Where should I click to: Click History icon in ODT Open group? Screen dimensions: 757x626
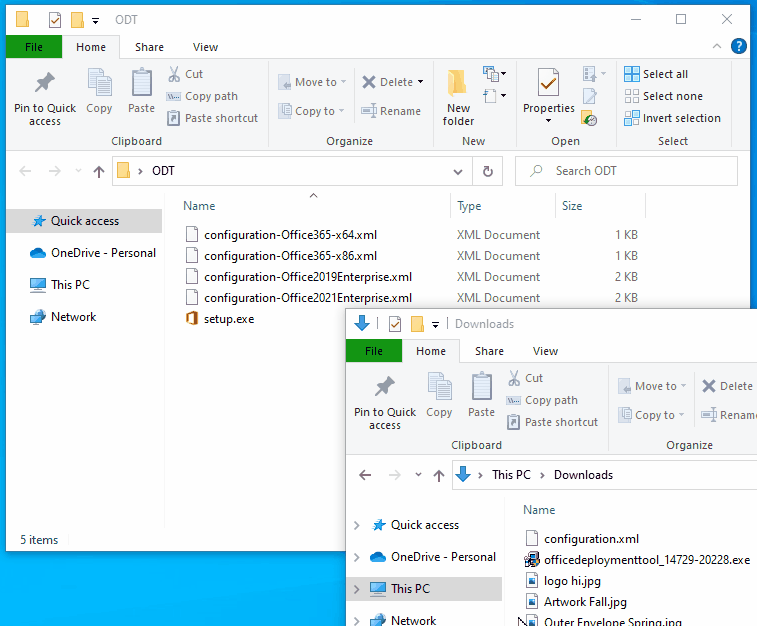pyautogui.click(x=589, y=118)
